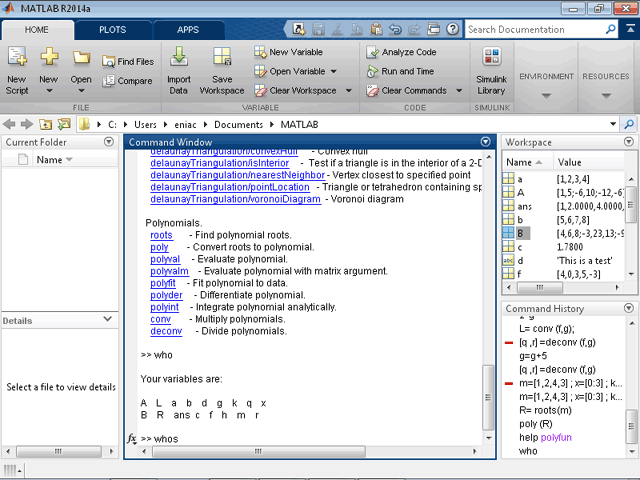Click Run and Time button
The width and height of the screenshot is (640, 480).
399,71
